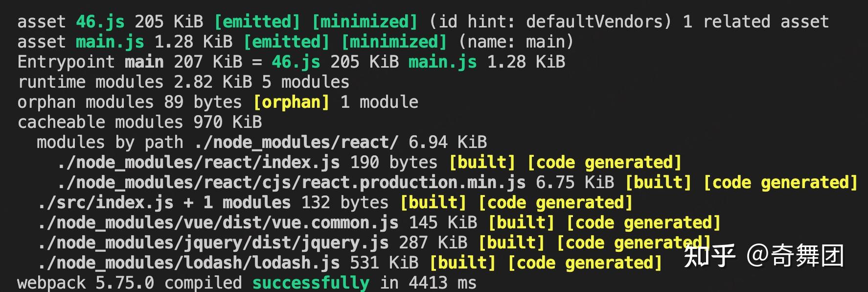Click ./node_modules/react/index.js path
This screenshot has width=868, height=292.
click(198, 163)
